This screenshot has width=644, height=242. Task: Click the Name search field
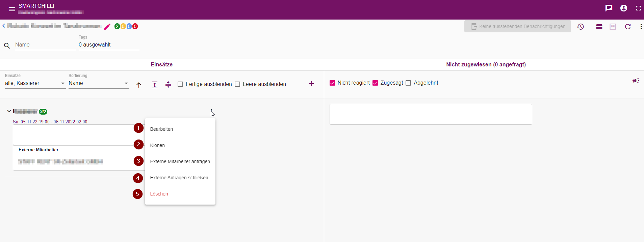pyautogui.click(x=45, y=45)
